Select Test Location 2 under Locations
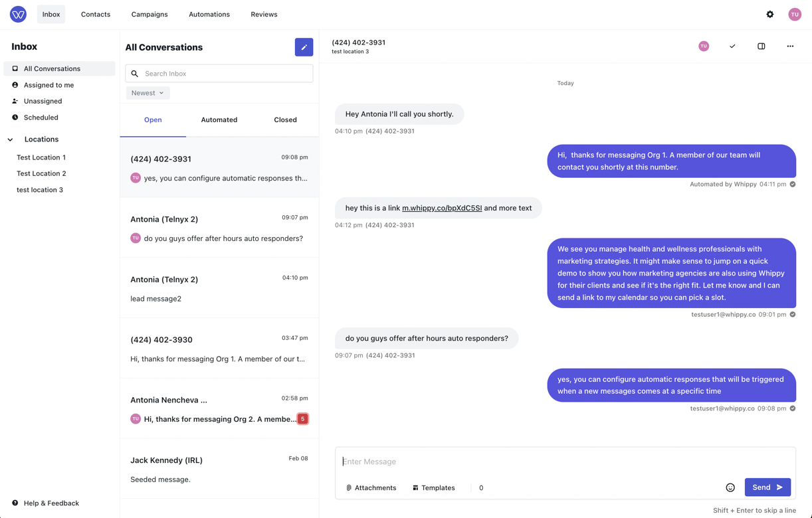 tap(41, 173)
